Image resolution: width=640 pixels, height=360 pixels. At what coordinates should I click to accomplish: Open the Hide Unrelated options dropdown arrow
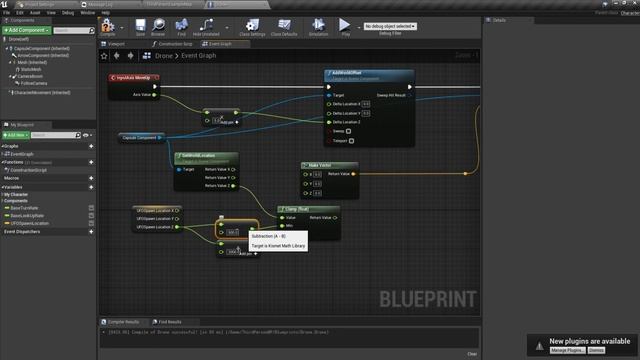point(227,28)
